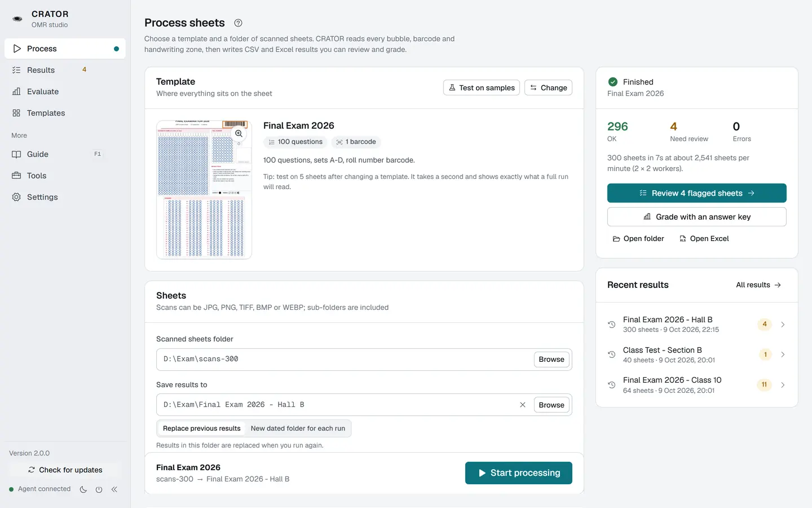Open the Final Exam 2026 - Class 10 recent result
This screenshot has height=508, width=812.
697,385
